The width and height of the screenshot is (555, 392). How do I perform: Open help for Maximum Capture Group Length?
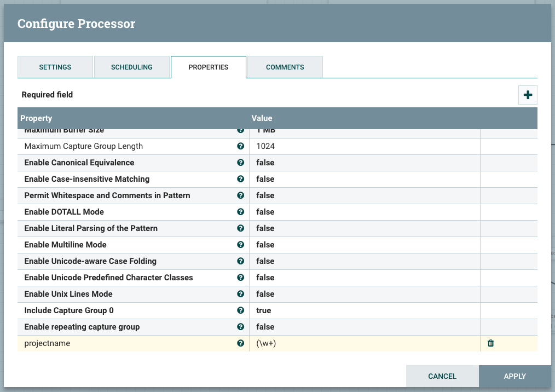(x=240, y=146)
